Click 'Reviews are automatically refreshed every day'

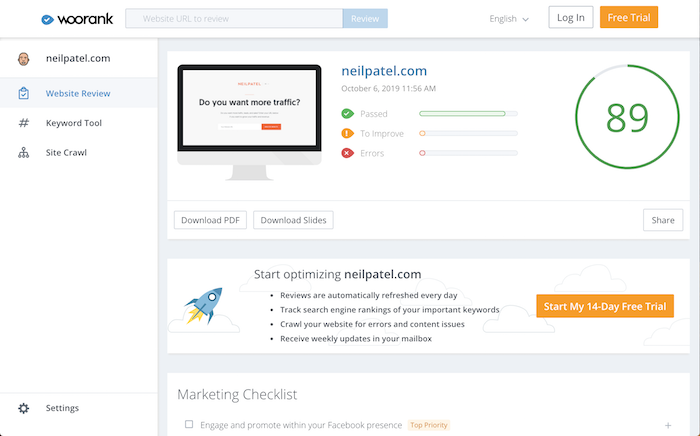369,295
